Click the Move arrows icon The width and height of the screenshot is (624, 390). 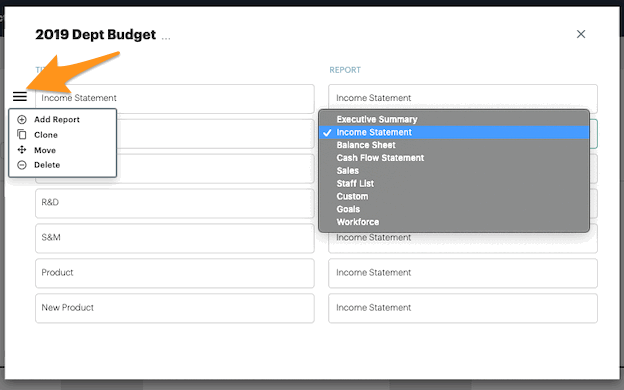coord(22,150)
